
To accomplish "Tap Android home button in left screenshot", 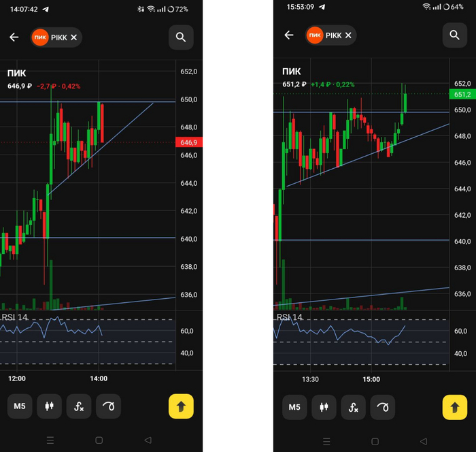I will click(x=99, y=440).
